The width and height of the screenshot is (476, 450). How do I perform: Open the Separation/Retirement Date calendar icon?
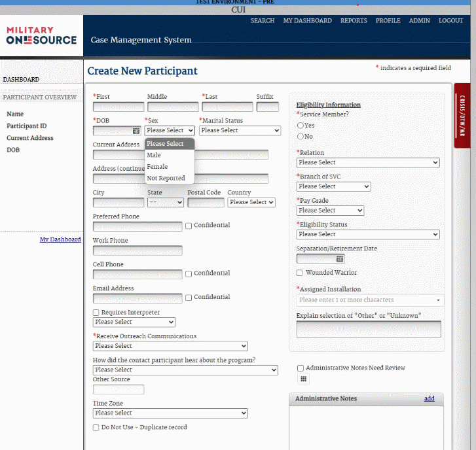(x=339, y=259)
